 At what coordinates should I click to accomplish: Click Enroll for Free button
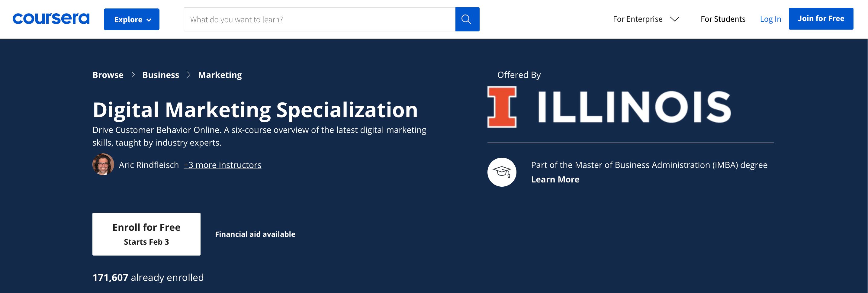(146, 234)
